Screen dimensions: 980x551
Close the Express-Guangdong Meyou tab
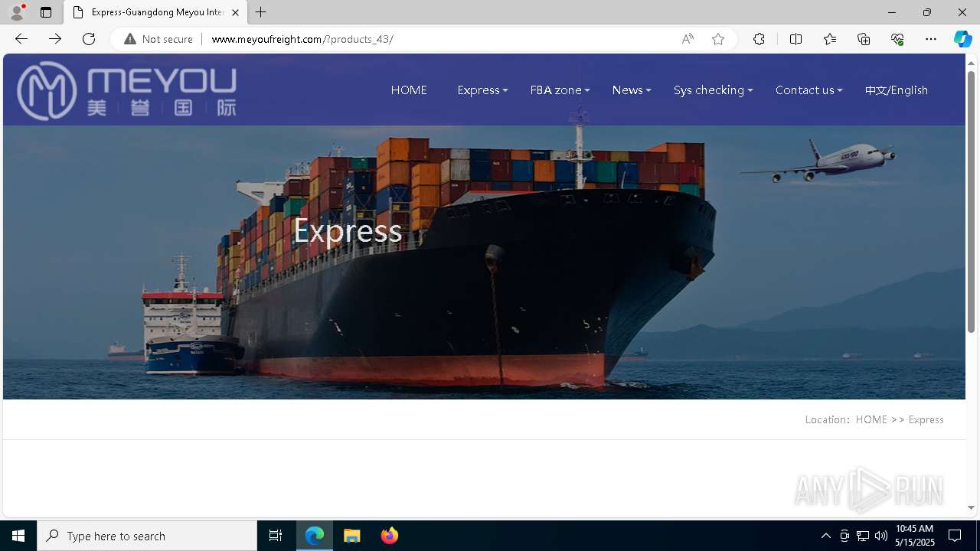coord(235,12)
